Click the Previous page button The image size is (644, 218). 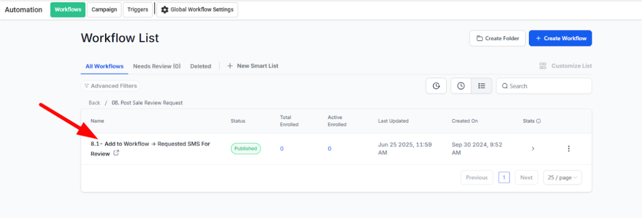coord(477,178)
